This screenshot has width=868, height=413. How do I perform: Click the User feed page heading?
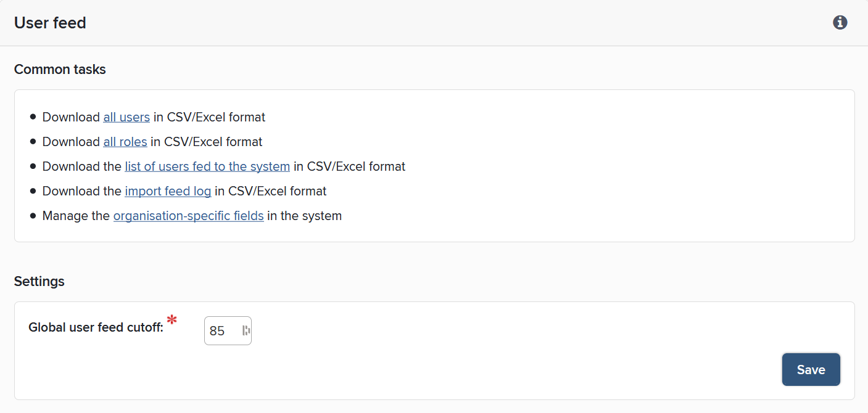point(50,23)
